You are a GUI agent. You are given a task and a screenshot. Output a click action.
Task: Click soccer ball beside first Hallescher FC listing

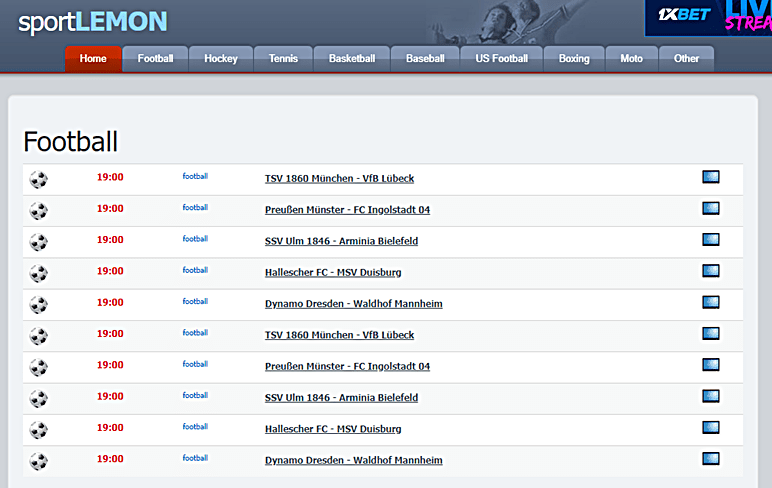(x=38, y=273)
